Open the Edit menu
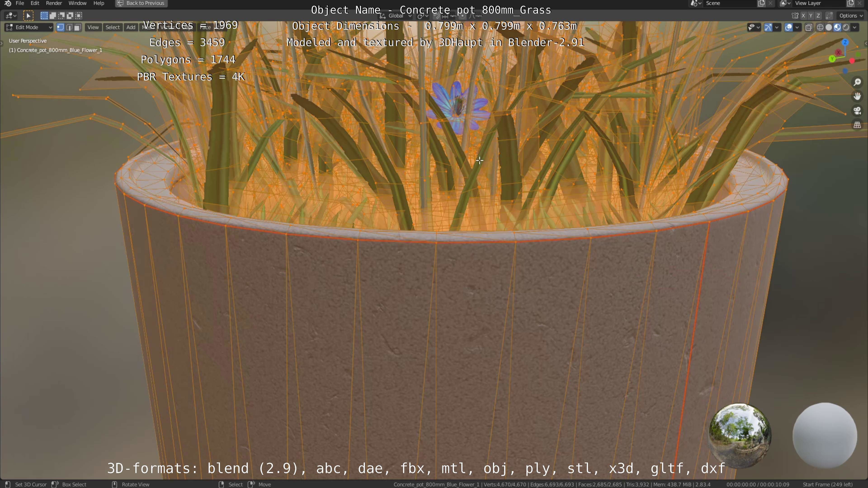Image resolution: width=868 pixels, height=488 pixels. (35, 3)
